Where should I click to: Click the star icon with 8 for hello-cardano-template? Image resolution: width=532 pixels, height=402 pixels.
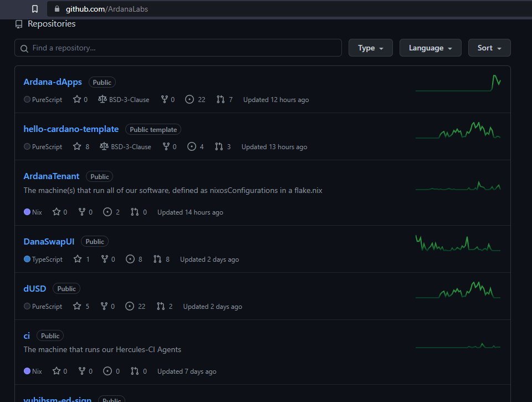(77, 146)
